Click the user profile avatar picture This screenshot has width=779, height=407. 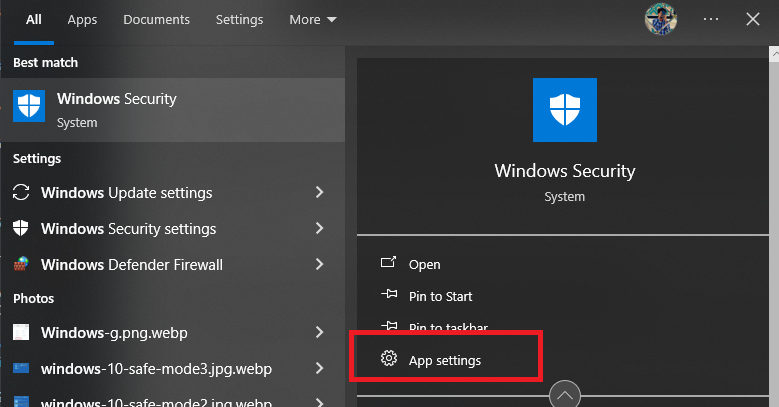pyautogui.click(x=661, y=19)
